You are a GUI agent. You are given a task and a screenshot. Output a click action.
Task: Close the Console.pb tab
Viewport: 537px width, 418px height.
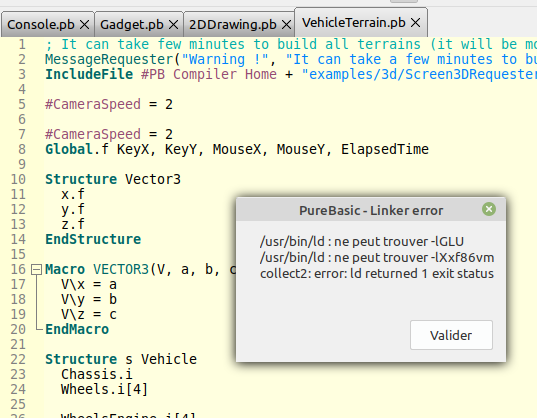84,25
